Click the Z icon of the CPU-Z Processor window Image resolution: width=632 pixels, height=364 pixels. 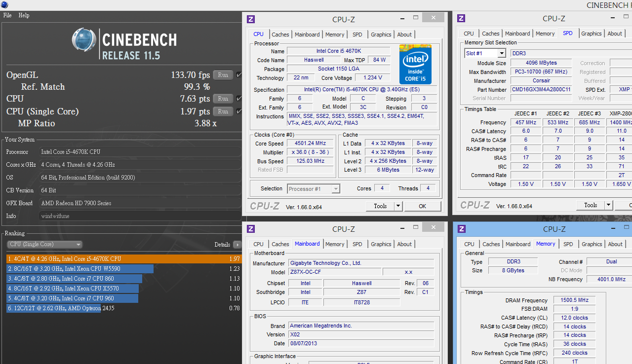[251, 19]
